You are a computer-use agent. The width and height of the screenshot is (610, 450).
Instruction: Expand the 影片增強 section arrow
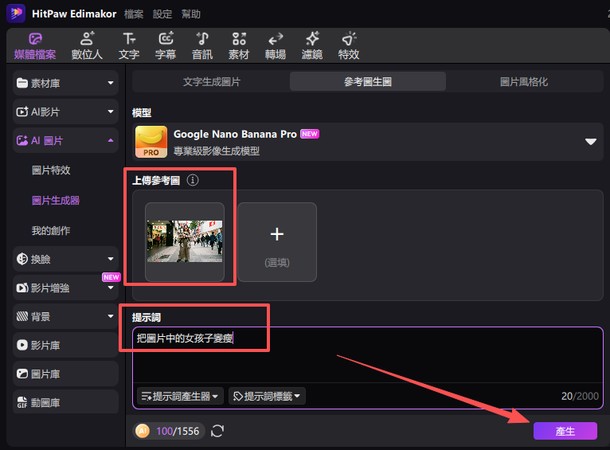point(110,288)
